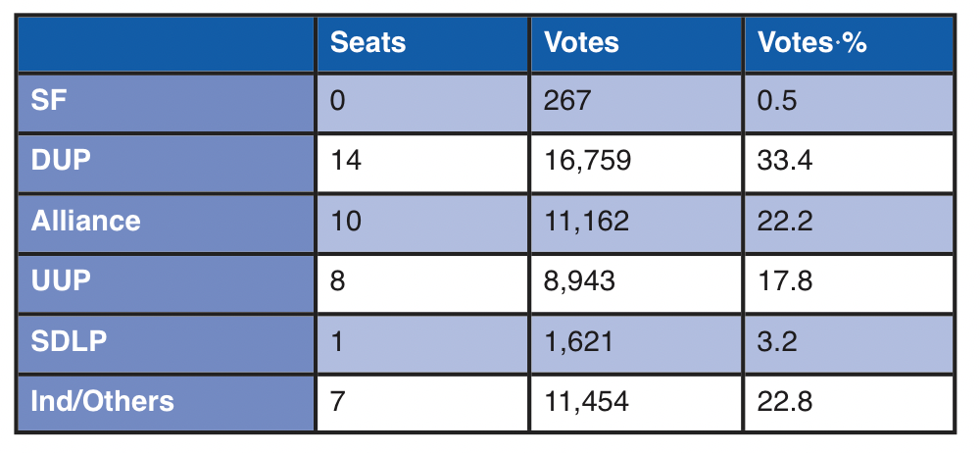Image resolution: width=980 pixels, height=453 pixels.
Task: Click the DUP seats cell showing 14
Action: 346,161
